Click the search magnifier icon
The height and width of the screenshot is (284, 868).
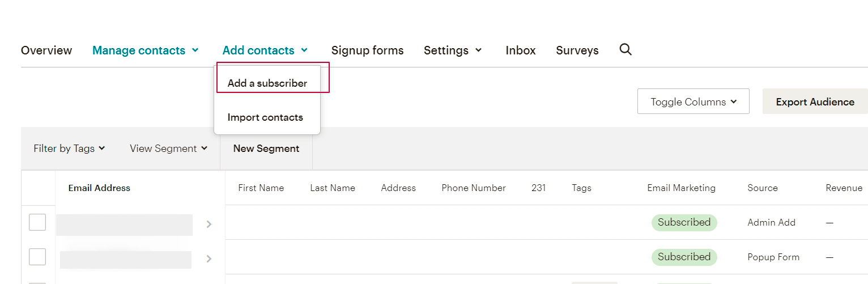(x=626, y=50)
